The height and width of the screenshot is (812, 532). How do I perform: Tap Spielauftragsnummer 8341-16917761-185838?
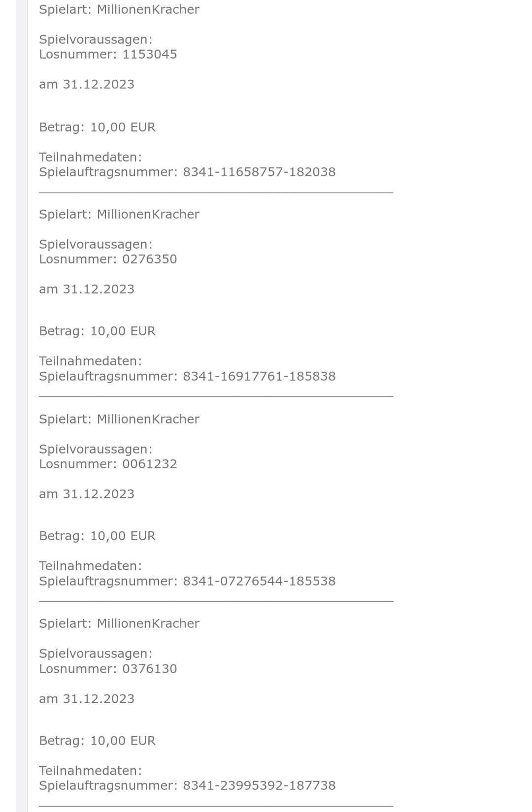(x=187, y=376)
